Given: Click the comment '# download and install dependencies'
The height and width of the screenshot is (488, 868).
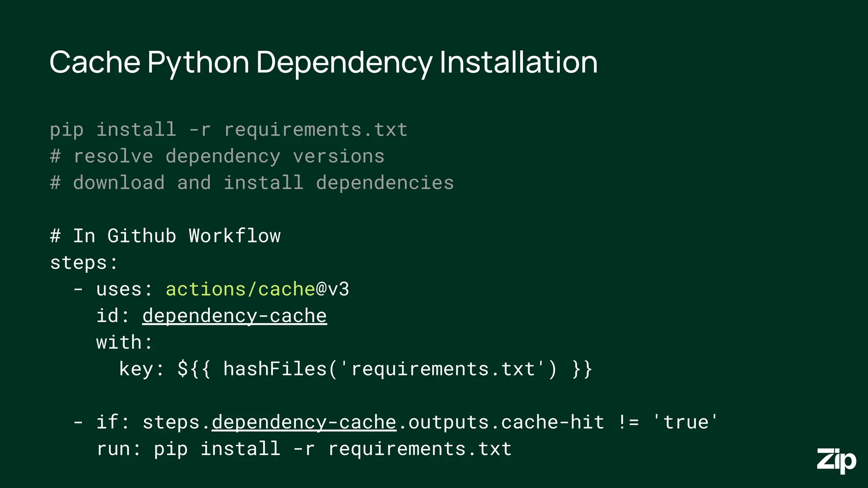Looking at the screenshot, I should tap(252, 183).
